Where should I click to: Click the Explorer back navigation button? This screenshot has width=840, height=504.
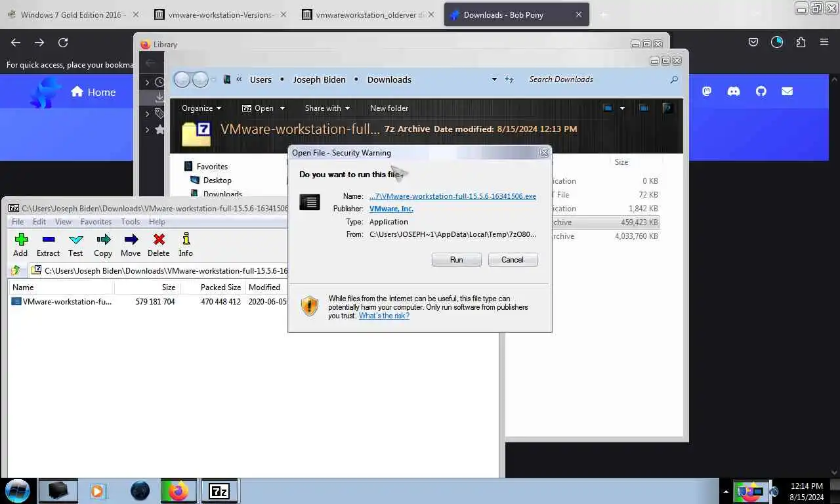(182, 79)
